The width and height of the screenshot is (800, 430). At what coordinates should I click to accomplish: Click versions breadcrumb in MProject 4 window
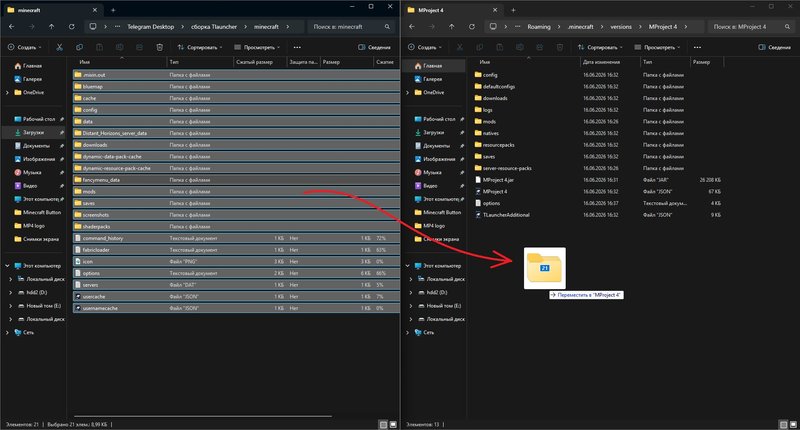(621, 27)
